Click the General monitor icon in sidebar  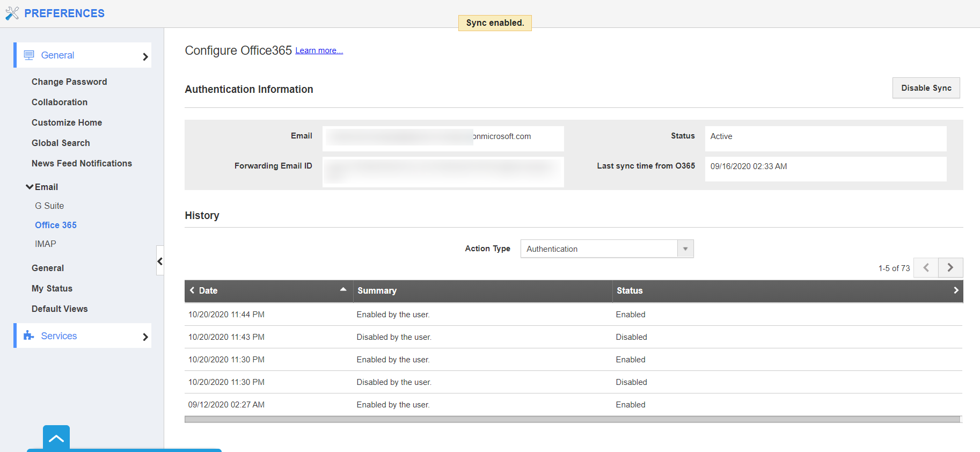click(29, 55)
